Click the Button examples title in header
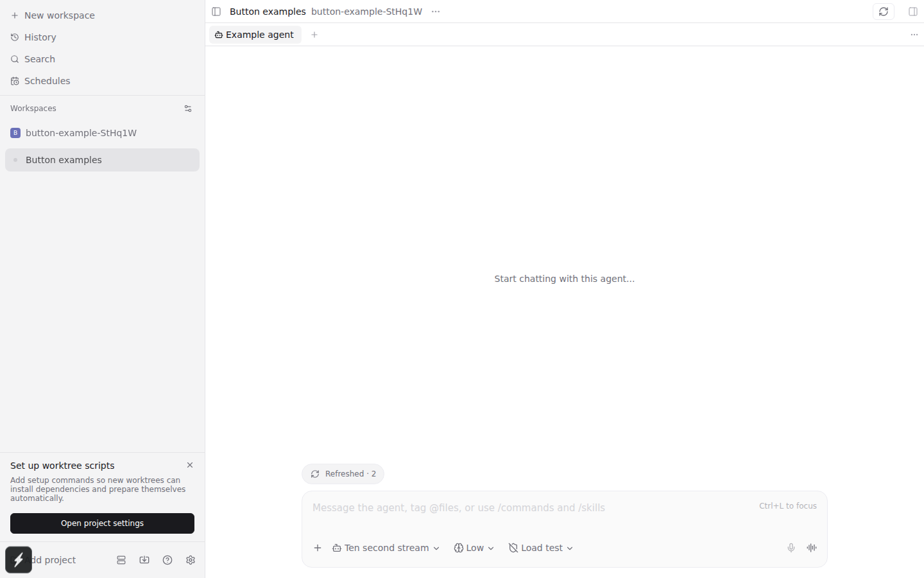The width and height of the screenshot is (924, 578). [x=268, y=12]
